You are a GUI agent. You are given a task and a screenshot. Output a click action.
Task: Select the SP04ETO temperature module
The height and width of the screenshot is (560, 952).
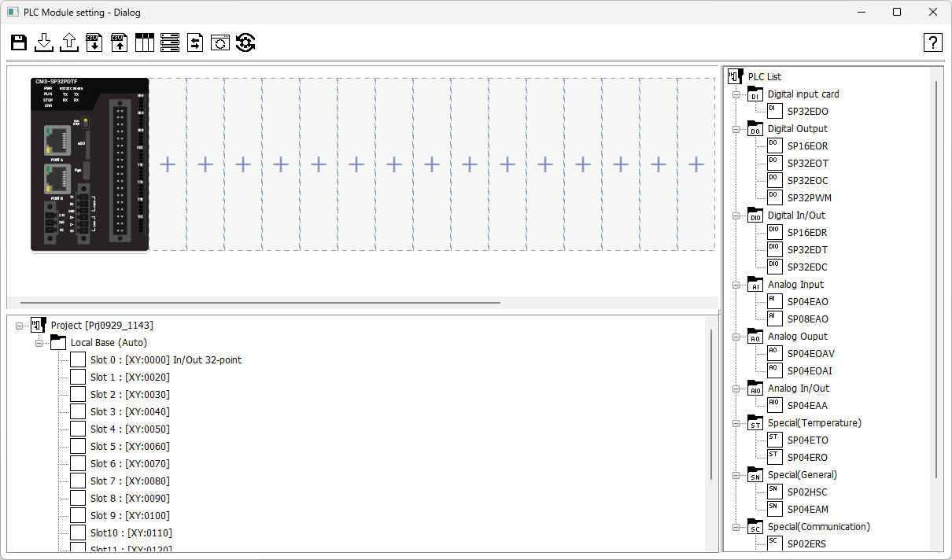[807, 440]
